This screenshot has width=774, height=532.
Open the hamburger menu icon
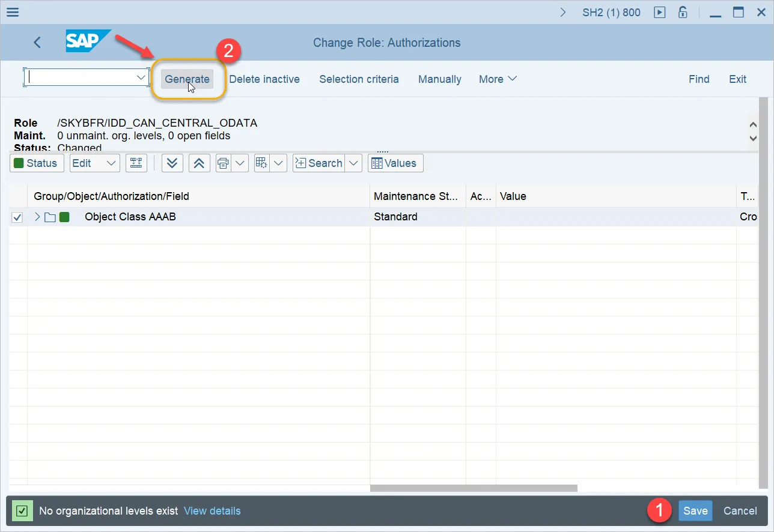pos(12,12)
